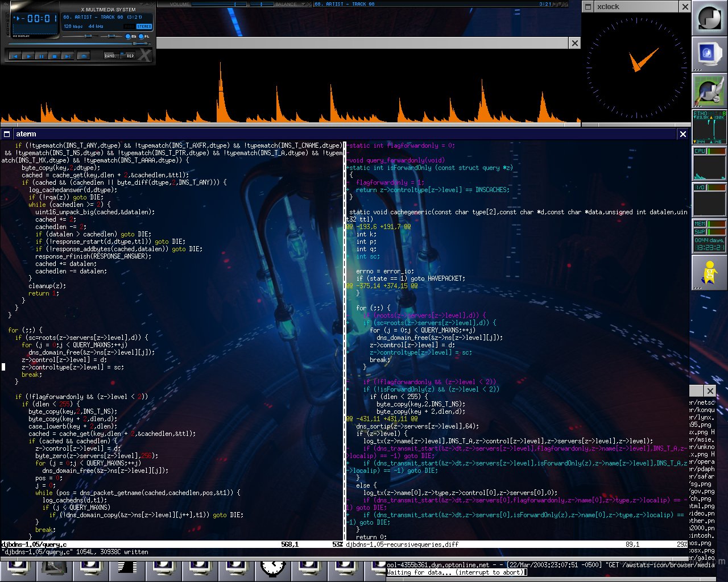Image resolution: width=728 pixels, height=582 pixels.
Task: Pause playback in XMMS
Action: (x=42, y=56)
